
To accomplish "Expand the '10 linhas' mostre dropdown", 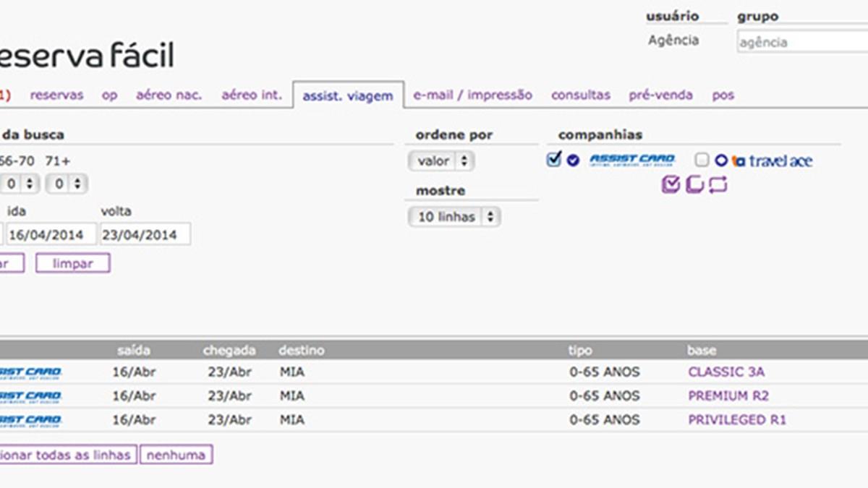I will click(454, 217).
